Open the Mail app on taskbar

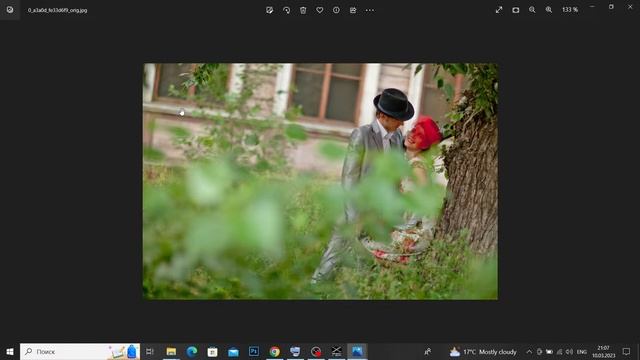click(233, 351)
